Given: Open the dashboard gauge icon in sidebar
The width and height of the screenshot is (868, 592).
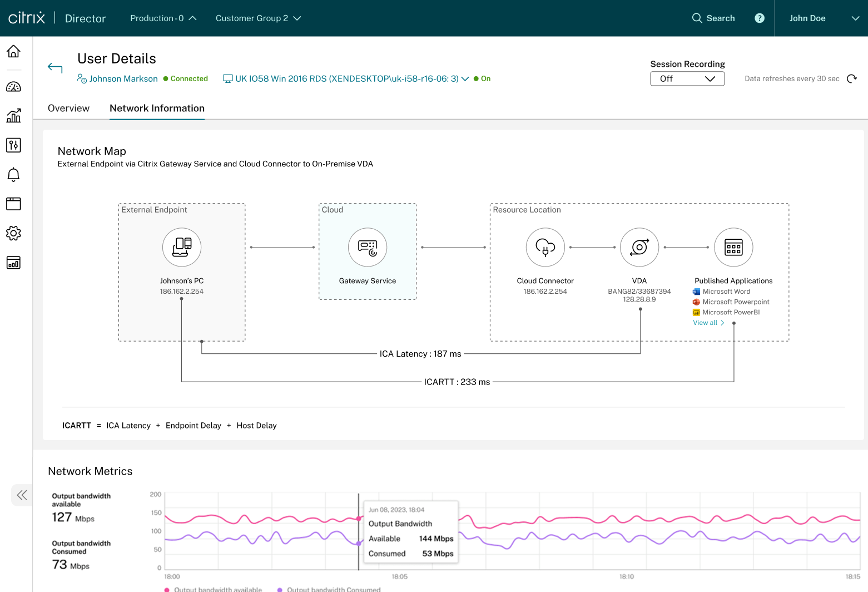Looking at the screenshot, I should (13, 87).
